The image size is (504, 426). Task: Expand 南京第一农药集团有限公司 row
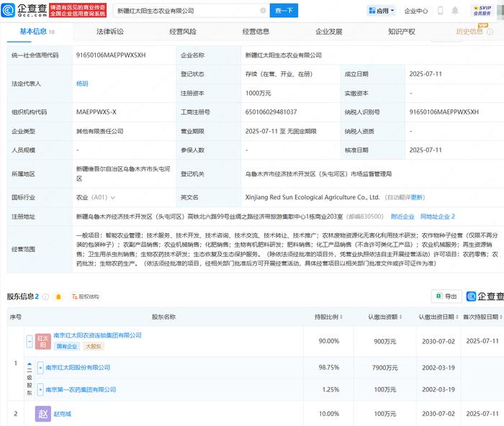pos(40,390)
